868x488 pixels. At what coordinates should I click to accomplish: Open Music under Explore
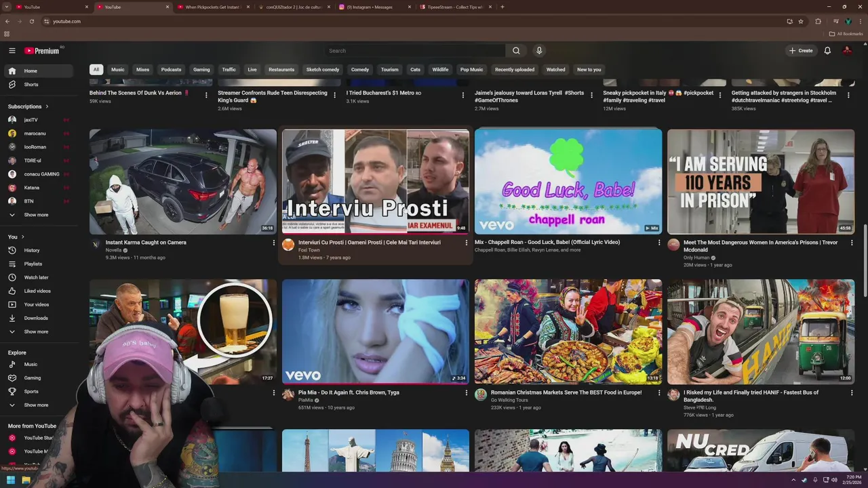[x=39, y=365]
